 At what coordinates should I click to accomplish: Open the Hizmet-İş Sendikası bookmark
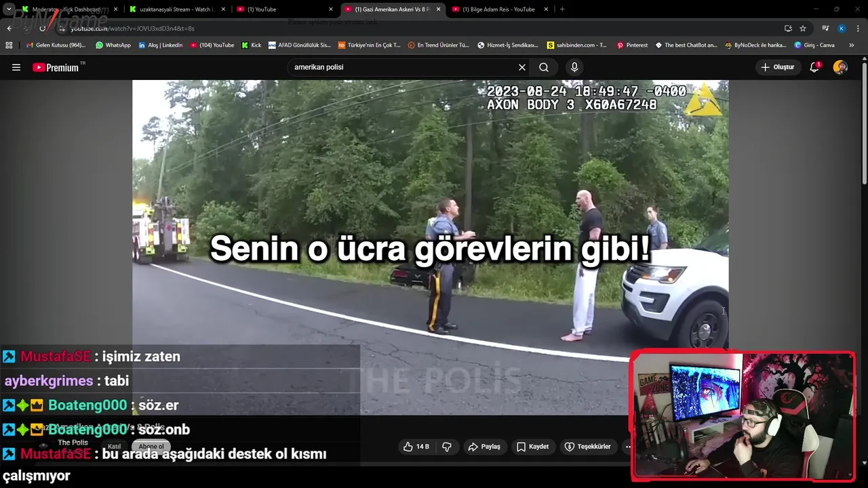coord(507,45)
